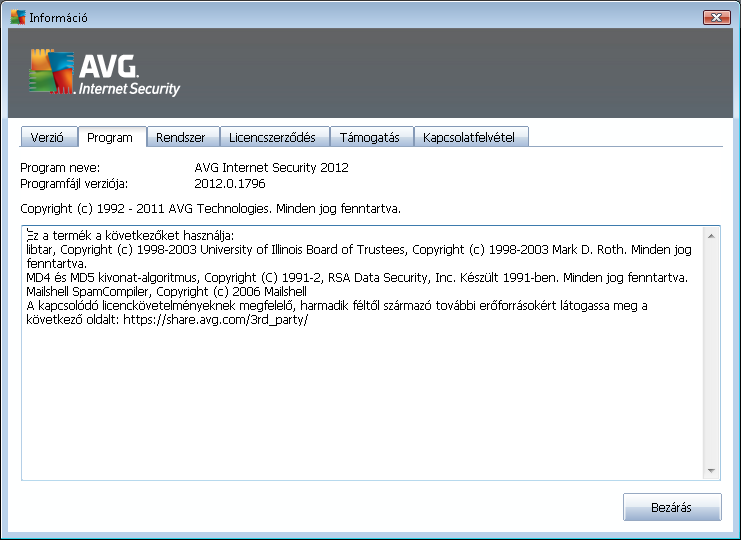Click the libtar copyright line

pyautogui.click(x=359, y=256)
